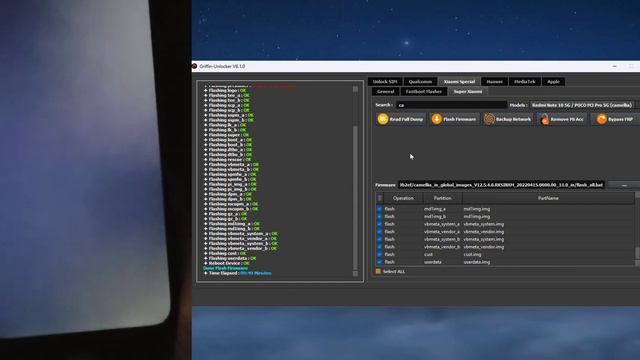Viewport: 640px width, 360px height.
Task: Switch to the Huawei tab
Action: click(x=494, y=82)
